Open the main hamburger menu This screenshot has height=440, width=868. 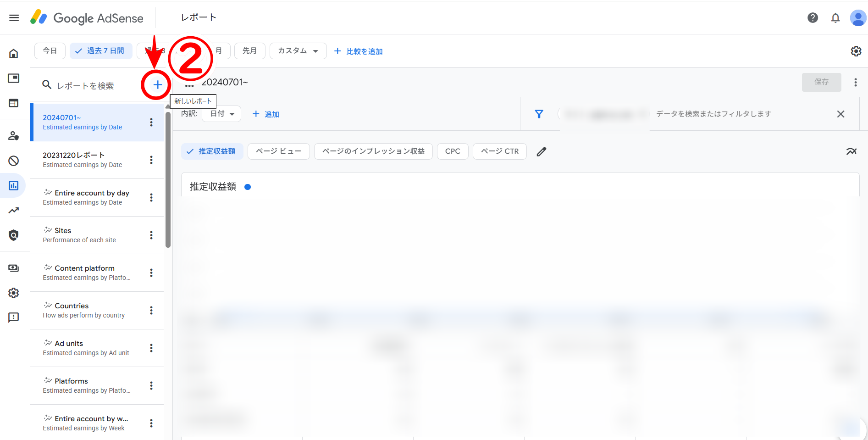[14, 18]
